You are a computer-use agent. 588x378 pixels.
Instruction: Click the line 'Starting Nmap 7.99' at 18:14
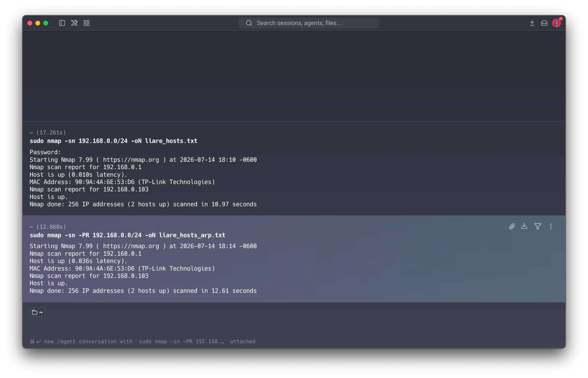click(x=143, y=246)
